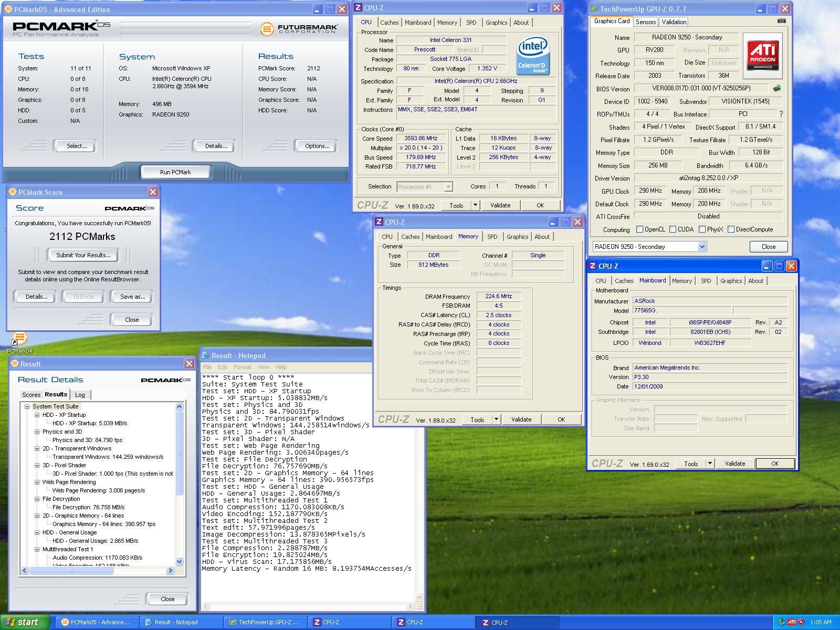This screenshot has width=840, height=630.
Task: Click the Bus Interface question mark in GPU-Z
Action: tap(781, 114)
